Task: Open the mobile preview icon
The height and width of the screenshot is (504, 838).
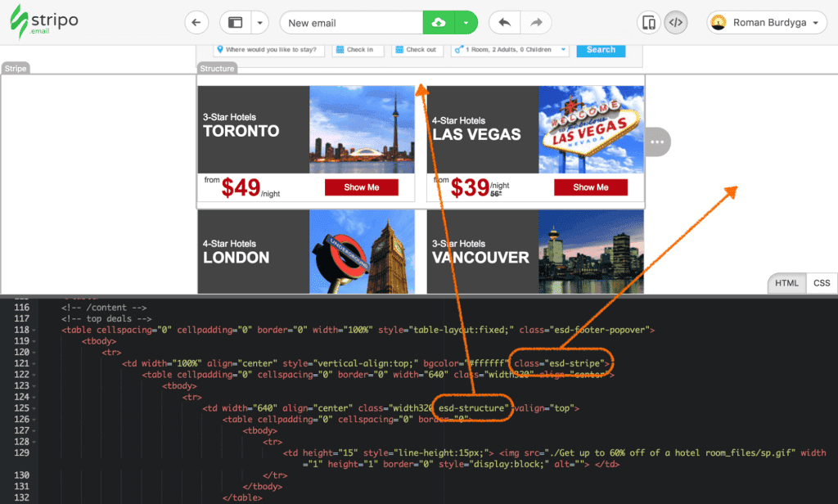Action: coord(650,23)
